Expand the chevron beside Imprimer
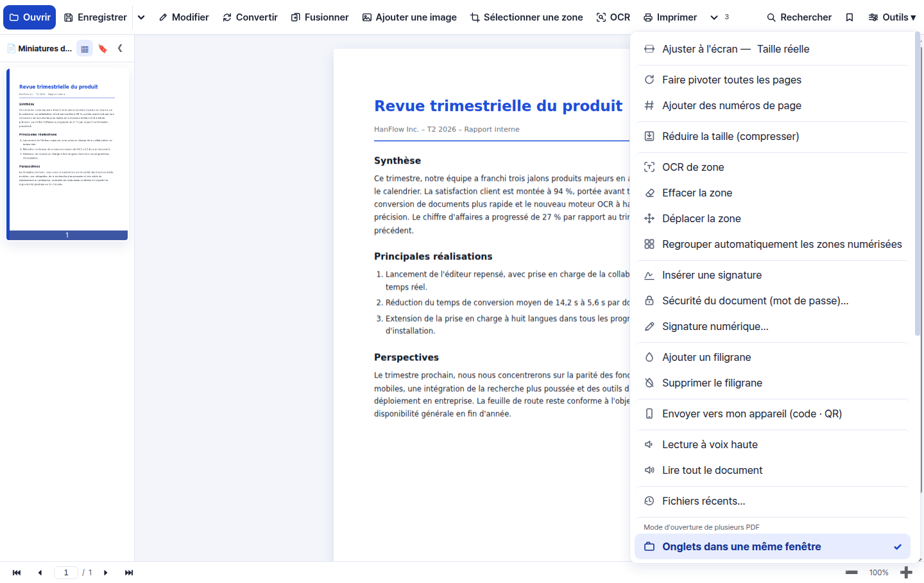 pos(714,17)
